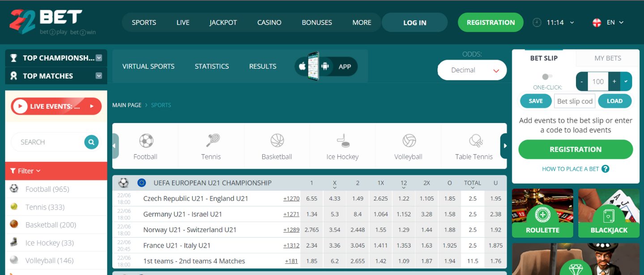Click the Ice Hockey skate icon in sidebar

click(14, 242)
